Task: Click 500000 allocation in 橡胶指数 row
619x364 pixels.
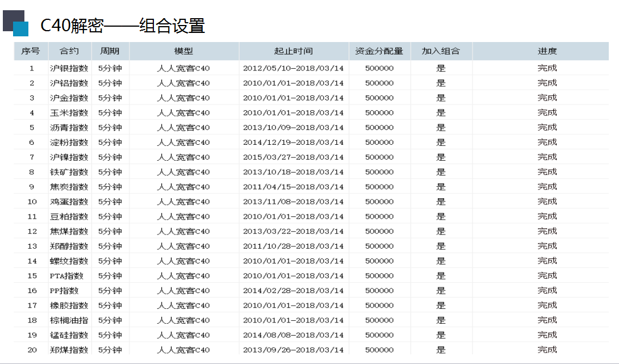Action: pos(379,306)
